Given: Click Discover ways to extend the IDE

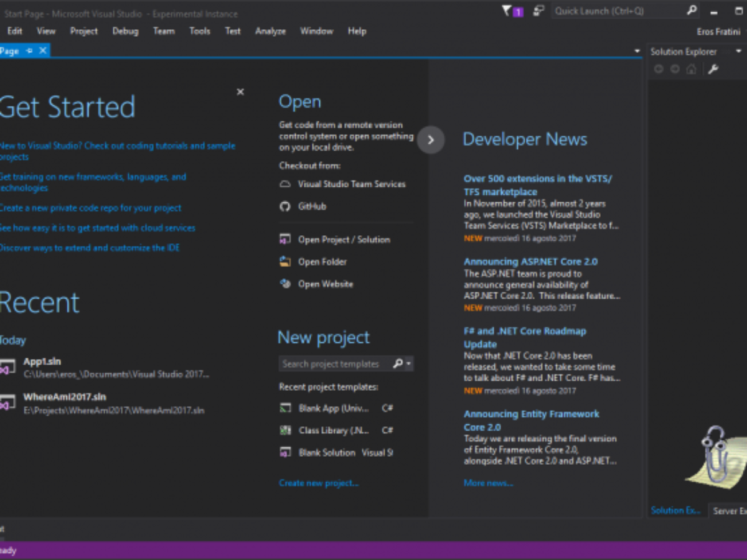Looking at the screenshot, I should [x=89, y=248].
